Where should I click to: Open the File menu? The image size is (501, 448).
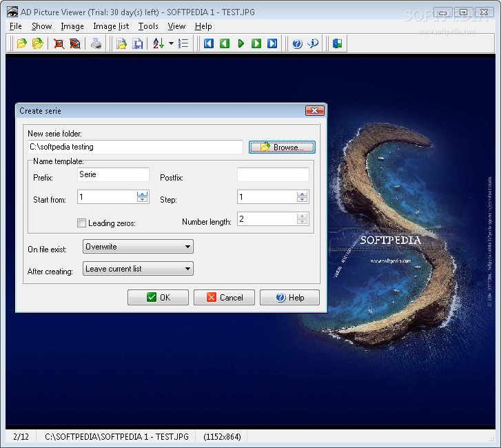pos(16,26)
